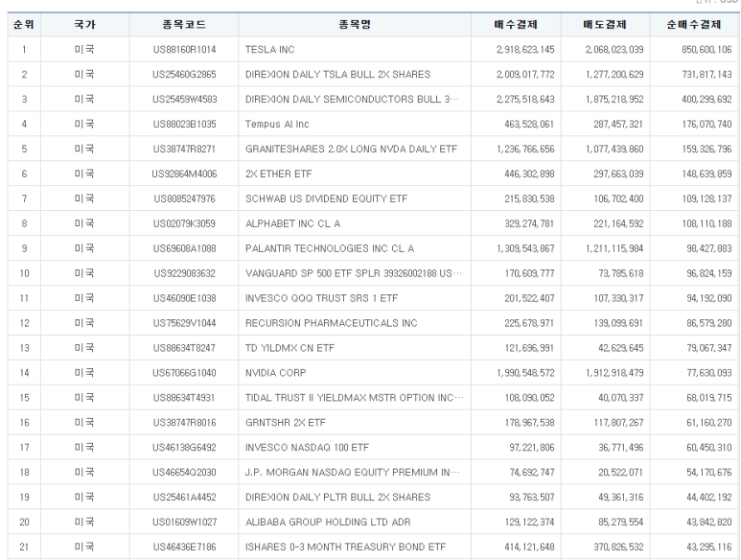This screenshot has width=741, height=560.
Task: Click SCHWAB US DIVIDEND EQUITY ETF
Action: (x=326, y=198)
